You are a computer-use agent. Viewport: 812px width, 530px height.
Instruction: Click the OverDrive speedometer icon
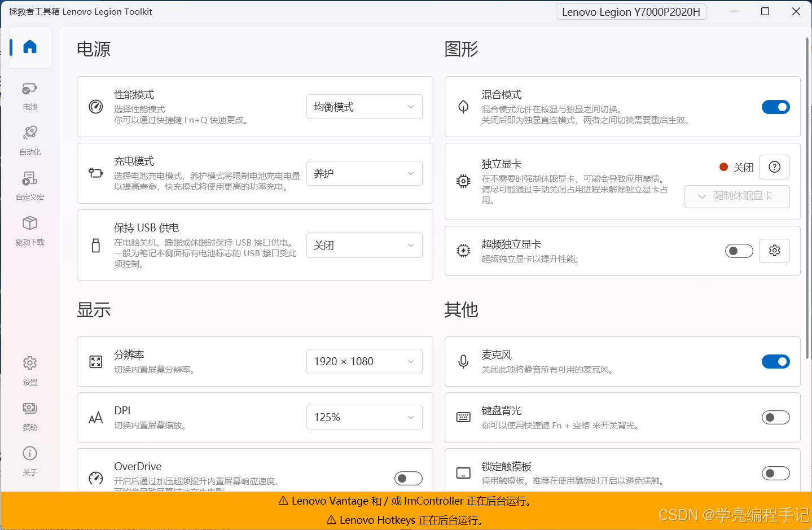click(96, 478)
